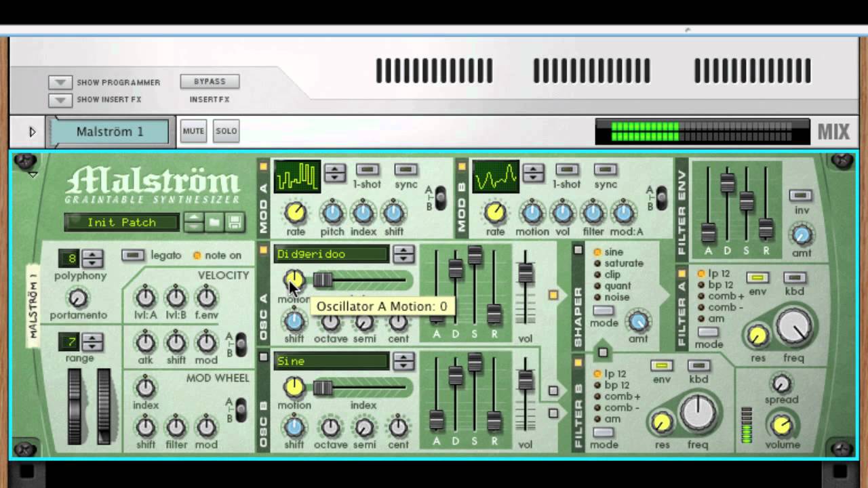The image size is (868, 488).
Task: Click the Mod A rate knob
Action: pyautogui.click(x=296, y=213)
